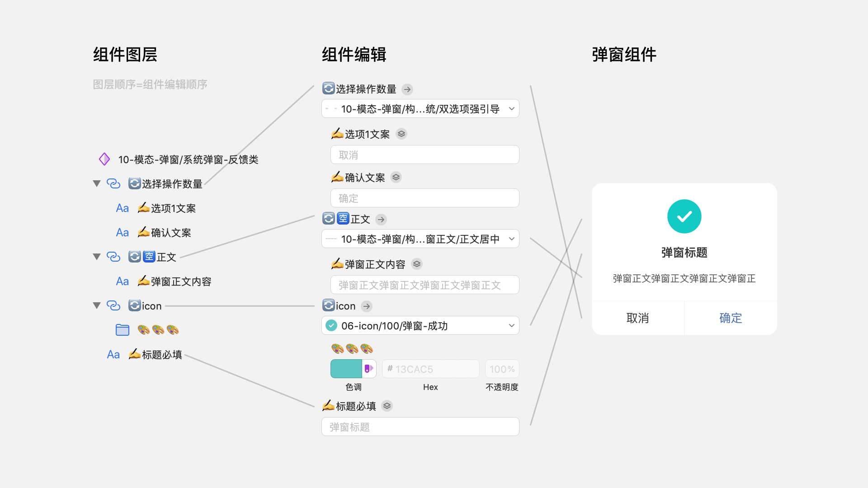
Task: Click arrow icon next to 选择操作数量 header
Action: [407, 89]
